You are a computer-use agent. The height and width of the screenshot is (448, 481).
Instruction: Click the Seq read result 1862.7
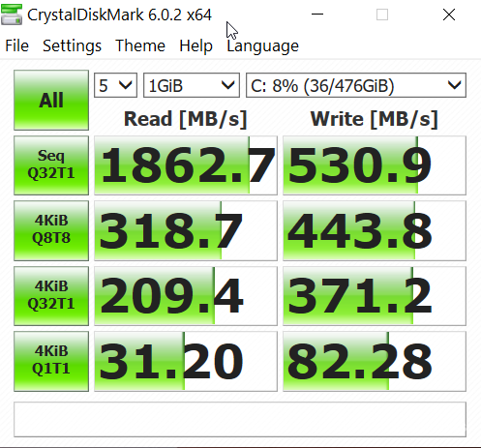[x=186, y=165]
